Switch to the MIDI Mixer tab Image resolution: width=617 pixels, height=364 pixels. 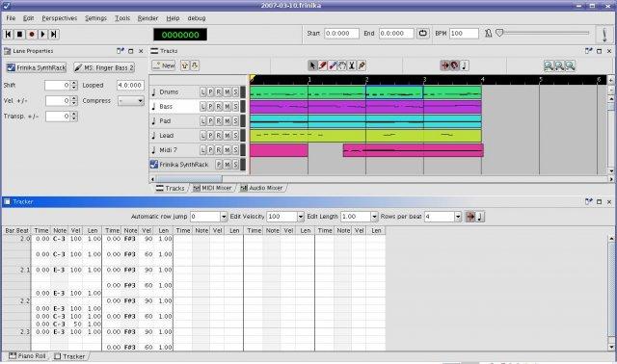click(x=213, y=189)
